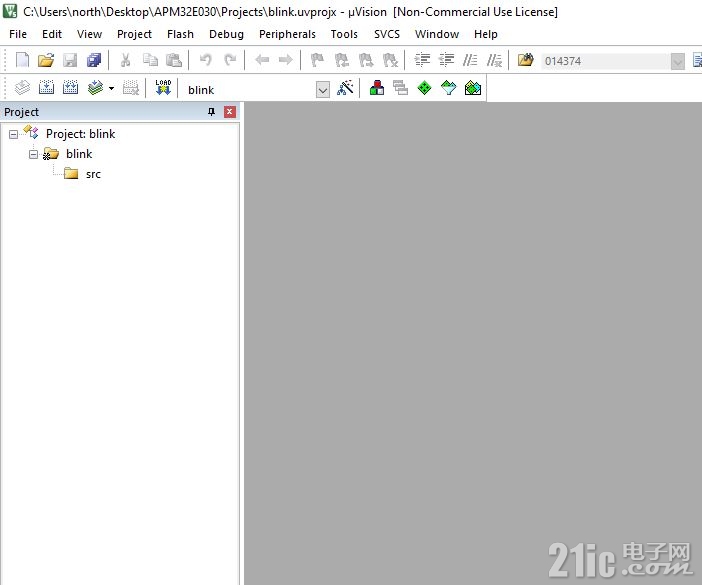Open the Window menu
702x585 pixels.
[x=437, y=34]
